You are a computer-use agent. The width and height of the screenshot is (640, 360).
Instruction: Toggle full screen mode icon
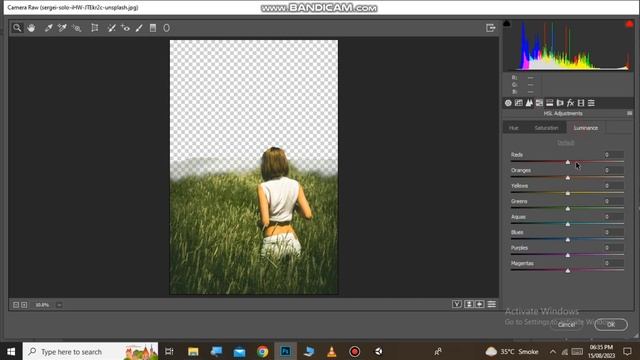(x=491, y=28)
